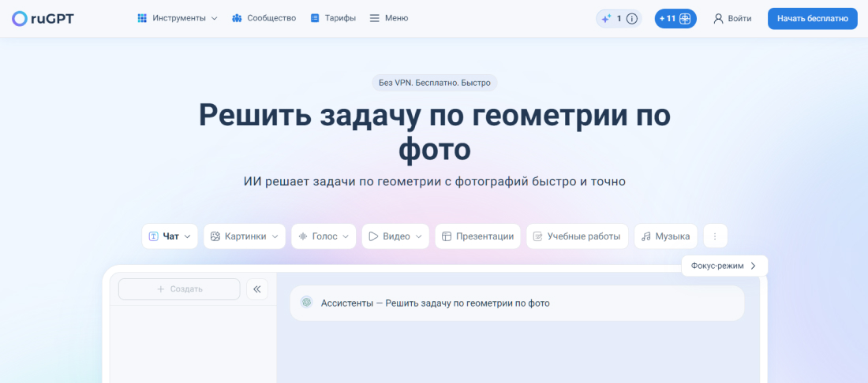Expand the Инструменты dropdown

177,18
